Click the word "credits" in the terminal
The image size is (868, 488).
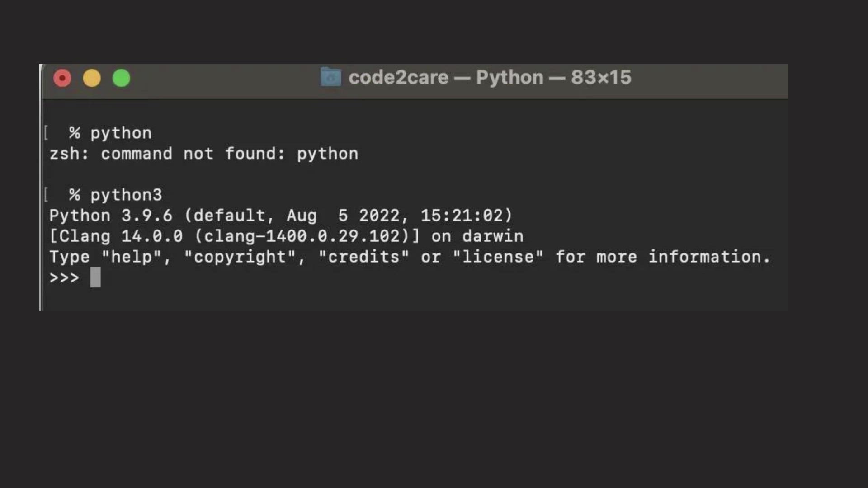pos(363,257)
